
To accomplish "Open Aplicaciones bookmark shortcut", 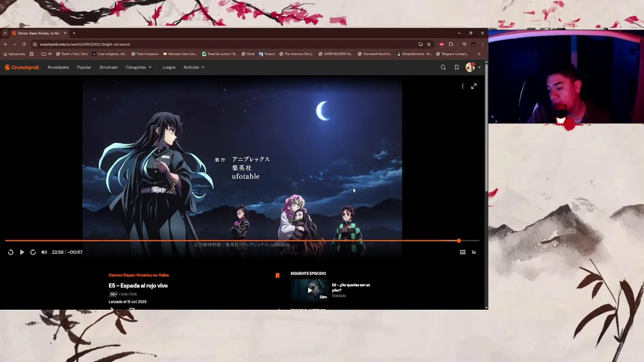I will (x=14, y=54).
